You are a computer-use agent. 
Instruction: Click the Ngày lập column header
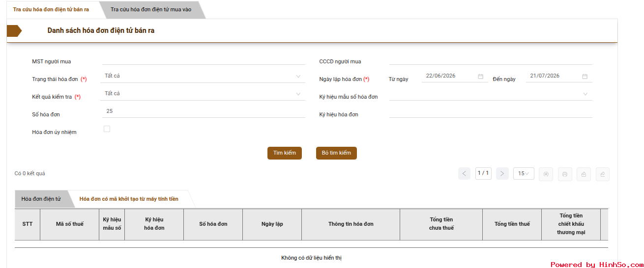click(x=272, y=224)
